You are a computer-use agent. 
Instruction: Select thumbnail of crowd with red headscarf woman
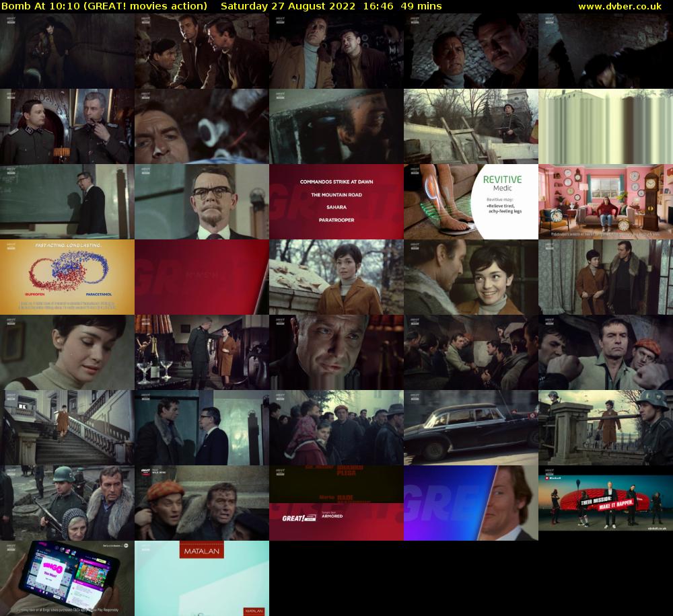tap(336, 428)
